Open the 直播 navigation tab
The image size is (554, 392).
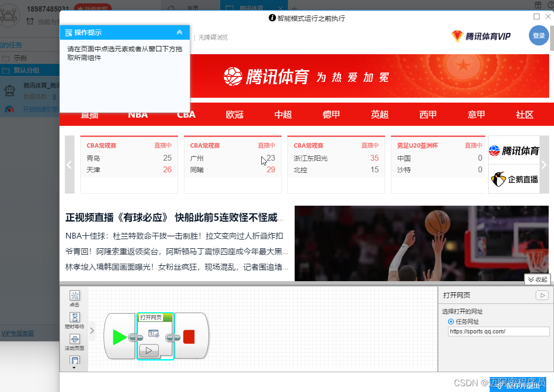pos(90,115)
